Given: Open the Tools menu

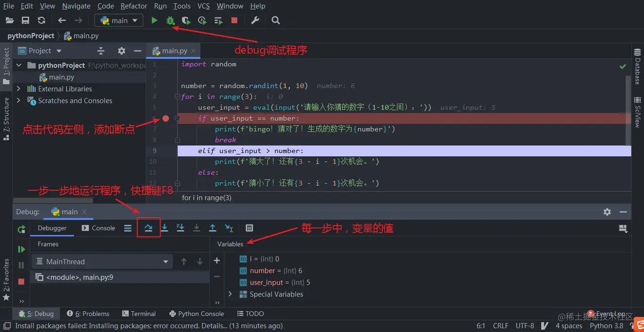Looking at the screenshot, I should coord(182,6).
